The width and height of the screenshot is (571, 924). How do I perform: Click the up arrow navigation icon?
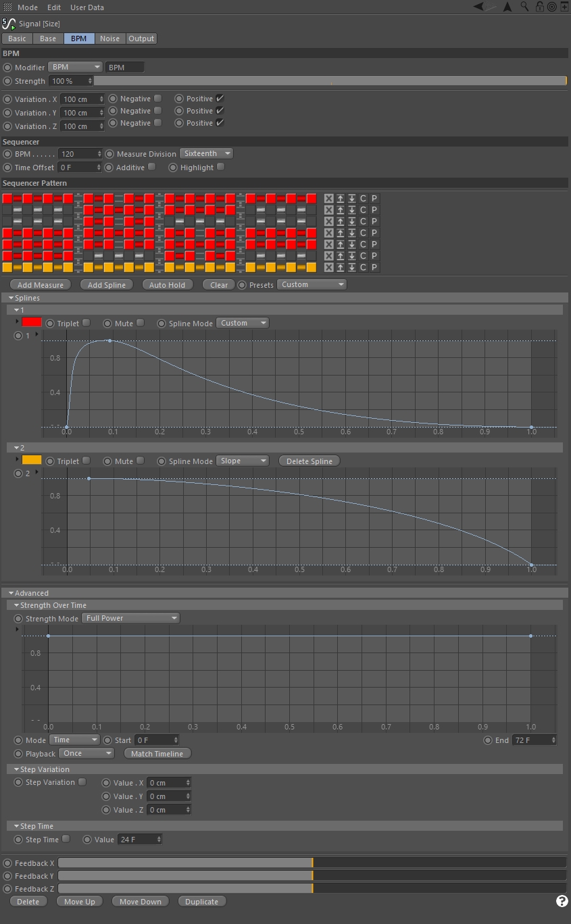[x=507, y=7]
